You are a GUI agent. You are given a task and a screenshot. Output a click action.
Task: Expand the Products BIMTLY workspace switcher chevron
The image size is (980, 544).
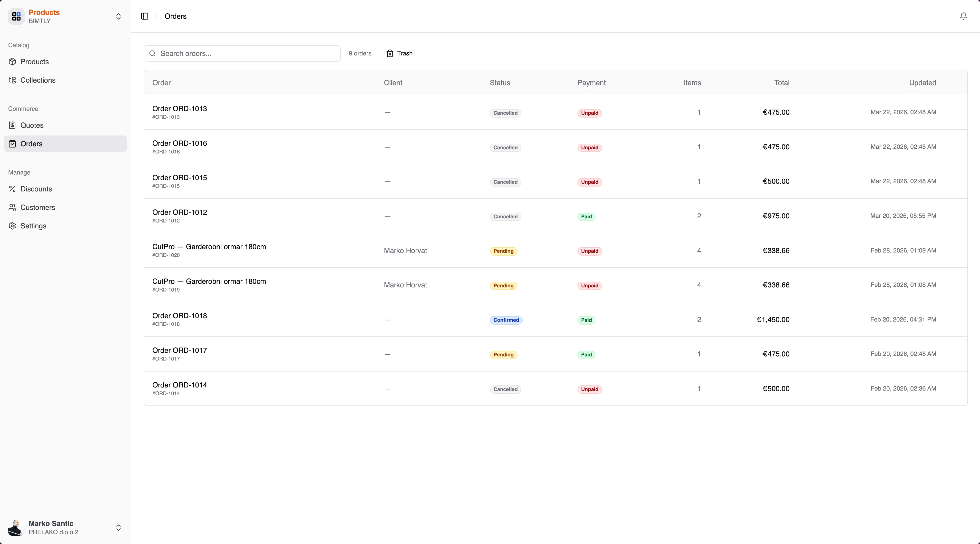point(119,16)
